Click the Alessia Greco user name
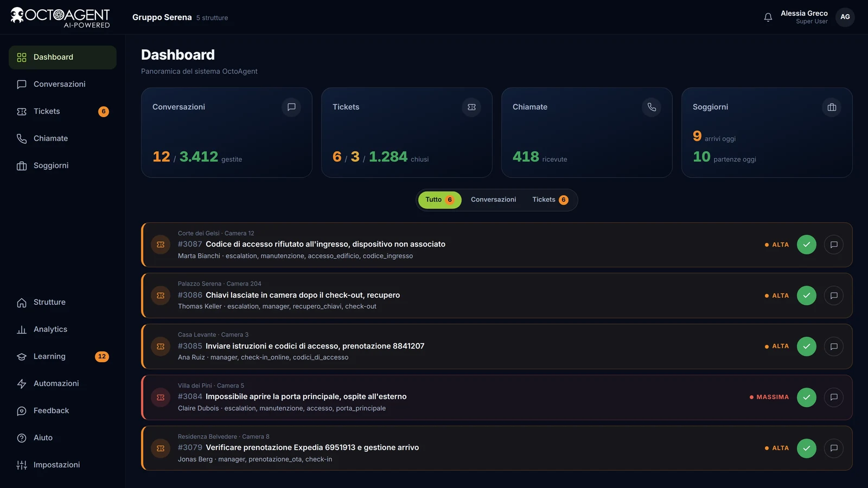 point(804,14)
